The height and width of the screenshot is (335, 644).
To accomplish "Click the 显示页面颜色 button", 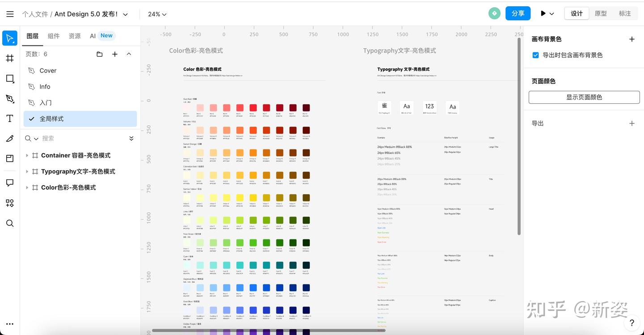I will tap(584, 97).
